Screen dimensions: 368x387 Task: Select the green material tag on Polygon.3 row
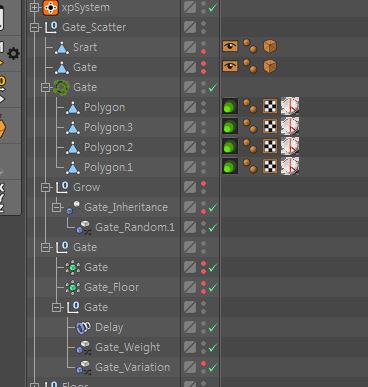[x=230, y=127]
